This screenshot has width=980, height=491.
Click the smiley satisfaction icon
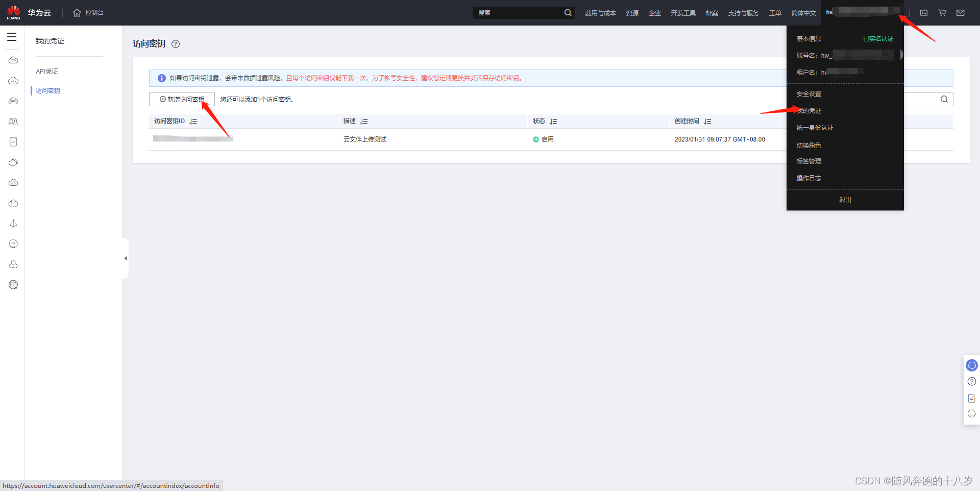click(972, 414)
